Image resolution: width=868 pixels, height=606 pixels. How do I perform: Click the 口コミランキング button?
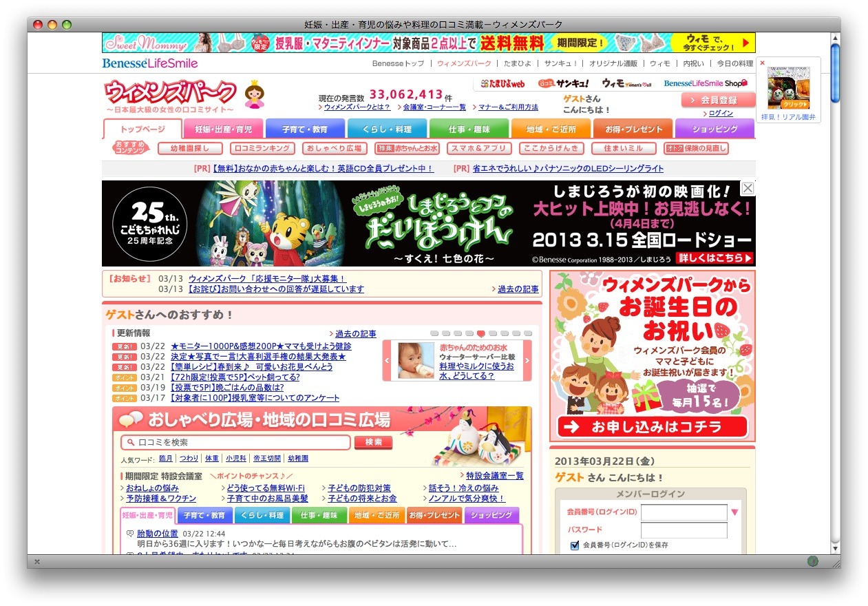262,148
